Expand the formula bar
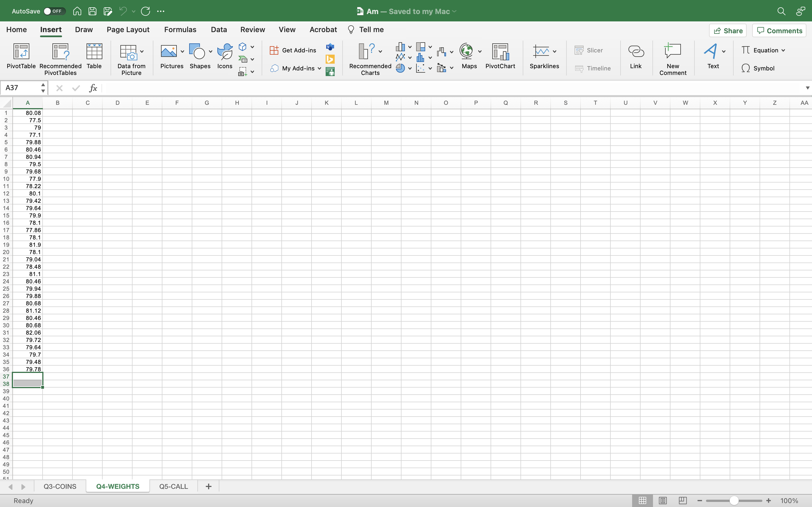This screenshot has height=507, width=812. [x=807, y=88]
